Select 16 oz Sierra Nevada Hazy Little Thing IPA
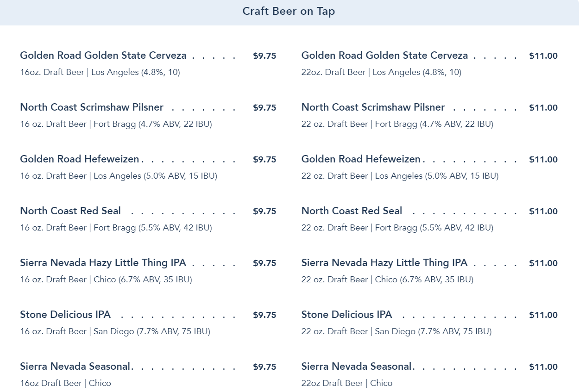The image size is (579, 392). [x=103, y=263]
